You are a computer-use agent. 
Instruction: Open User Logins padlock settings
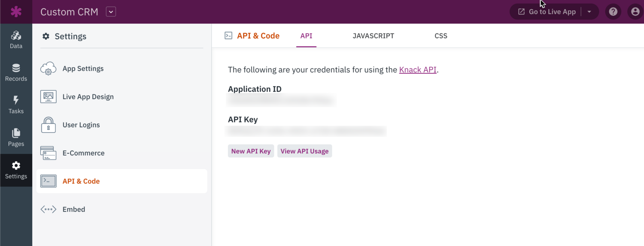click(81, 125)
